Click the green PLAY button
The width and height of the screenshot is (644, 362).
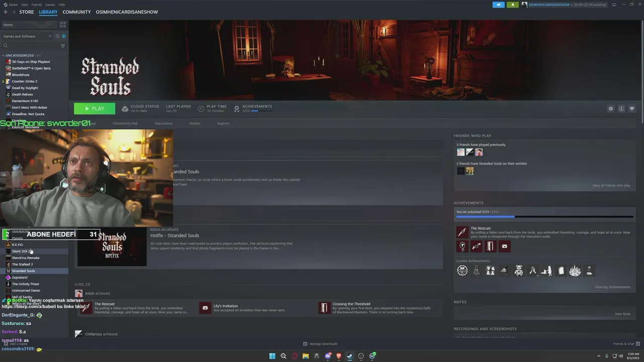coord(95,109)
